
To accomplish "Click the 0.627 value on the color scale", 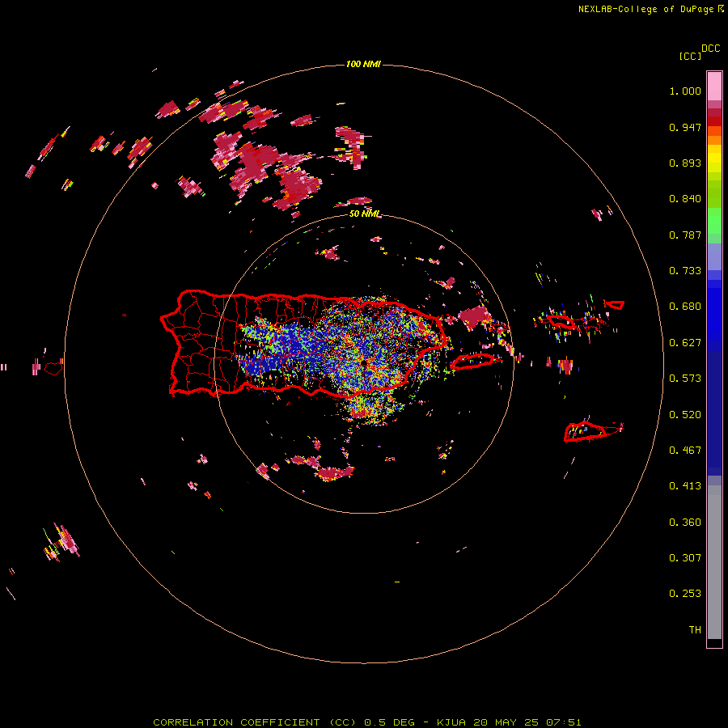I will point(685,343).
